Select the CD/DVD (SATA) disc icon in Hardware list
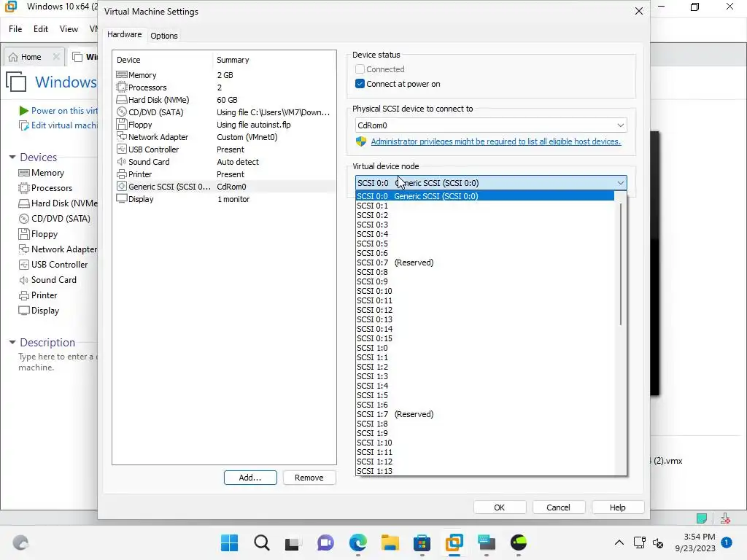This screenshot has height=560, width=747. click(122, 112)
